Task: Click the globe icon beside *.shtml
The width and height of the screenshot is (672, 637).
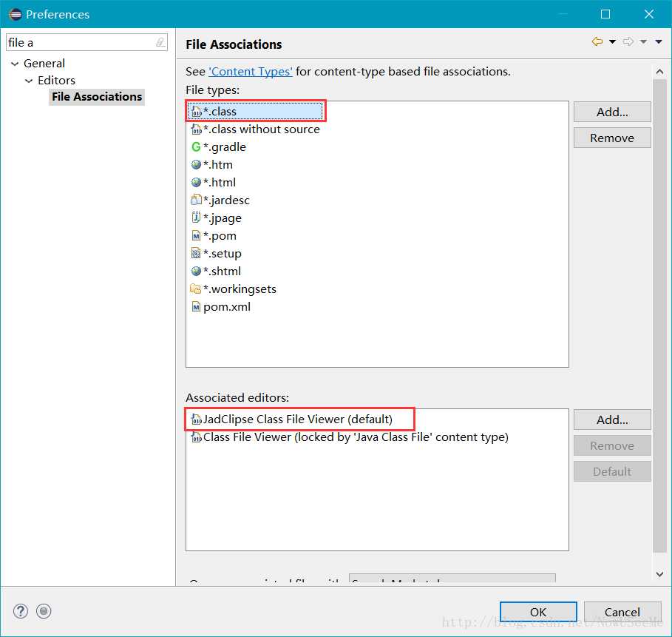Action: tap(197, 271)
